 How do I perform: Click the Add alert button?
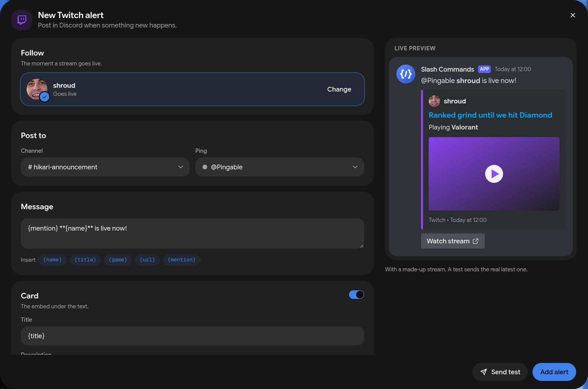(554, 372)
